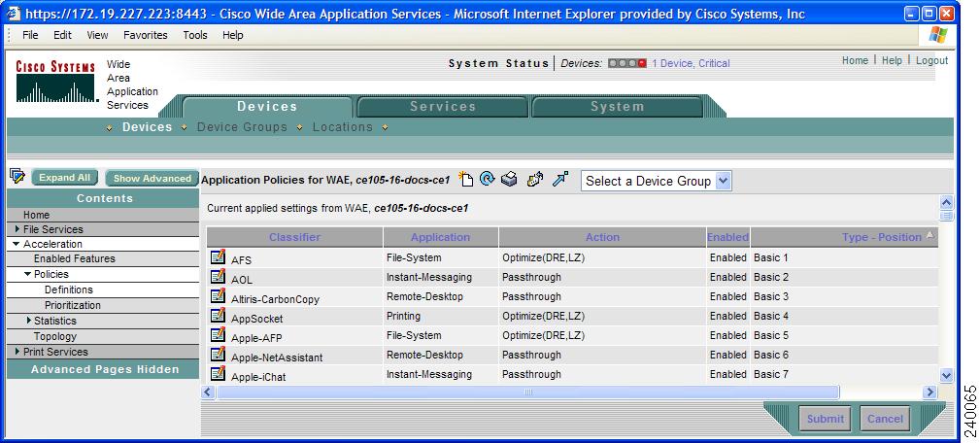
Task: Click the Apple-iChat classifier name
Action: point(258,377)
